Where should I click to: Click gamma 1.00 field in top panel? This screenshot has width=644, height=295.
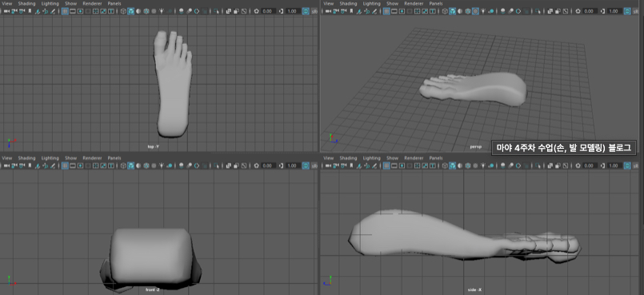(294, 11)
